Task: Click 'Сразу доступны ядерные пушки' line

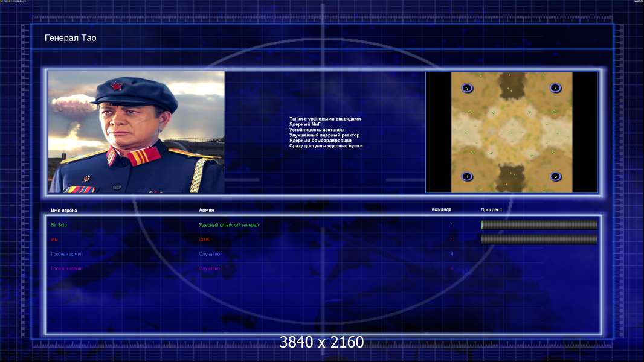Action: pos(326,145)
